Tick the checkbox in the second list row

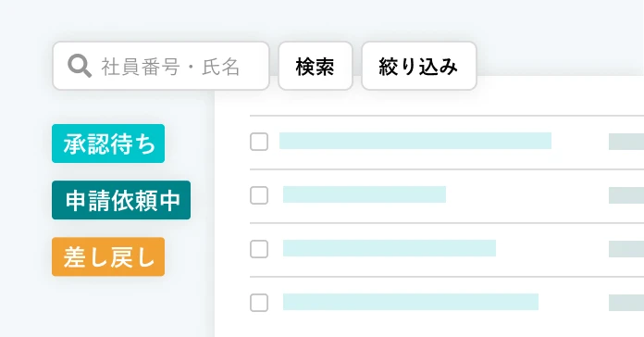[259, 195]
